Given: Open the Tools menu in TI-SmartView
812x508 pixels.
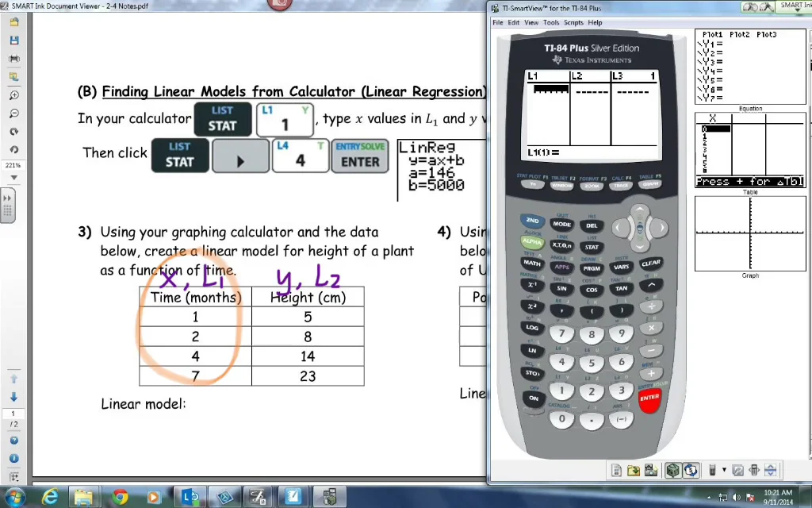Looking at the screenshot, I should (x=551, y=23).
